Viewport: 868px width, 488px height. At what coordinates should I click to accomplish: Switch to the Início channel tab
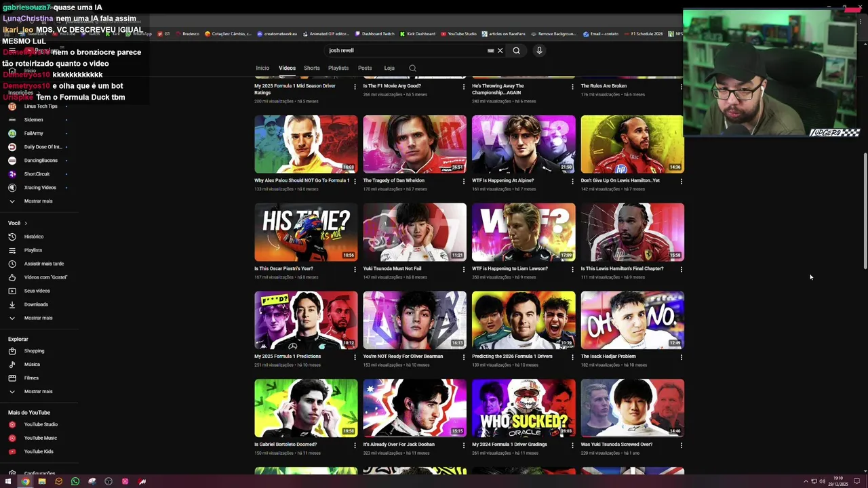[262, 68]
